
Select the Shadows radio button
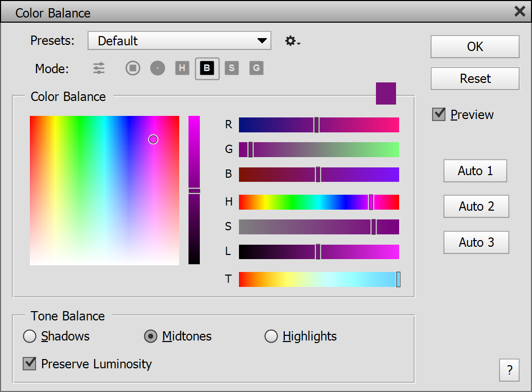tap(30, 336)
